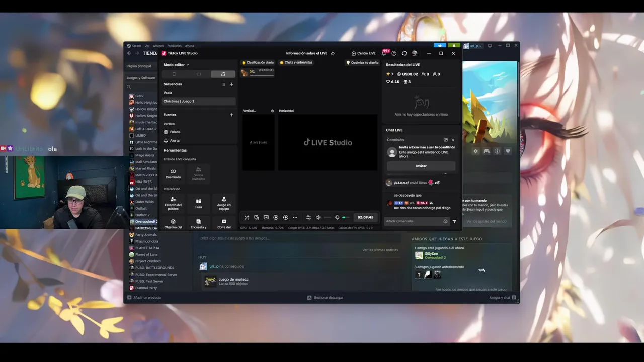Open the Clasificación diaria tab
Screen dimensions: 644x362
pos(258,63)
